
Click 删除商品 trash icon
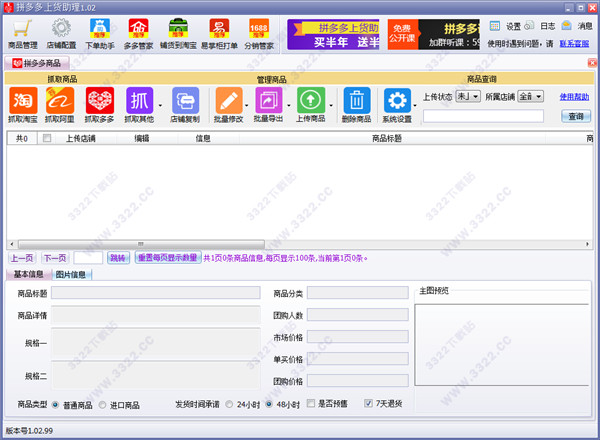[x=357, y=105]
